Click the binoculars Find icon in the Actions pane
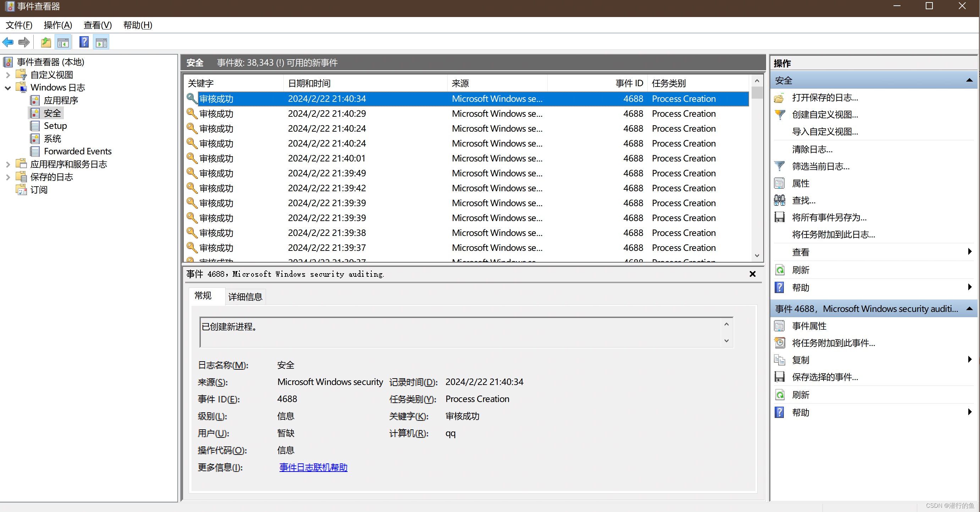 pos(780,200)
